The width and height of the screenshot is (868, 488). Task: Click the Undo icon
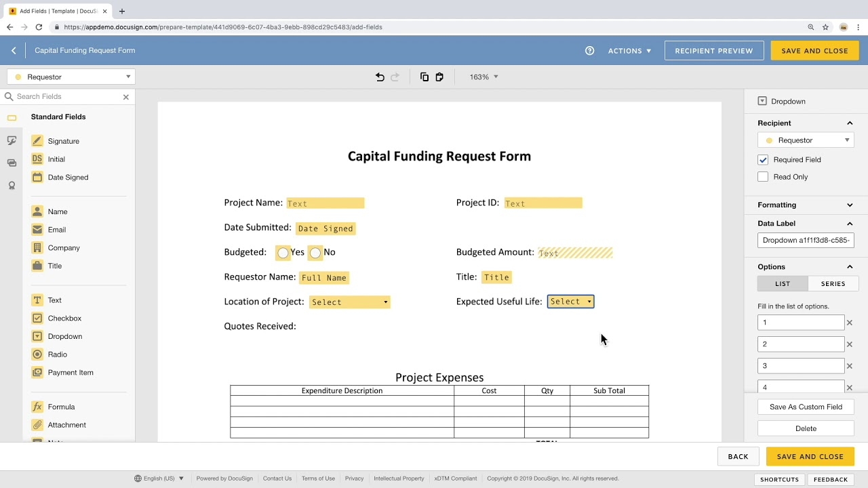[x=379, y=77]
